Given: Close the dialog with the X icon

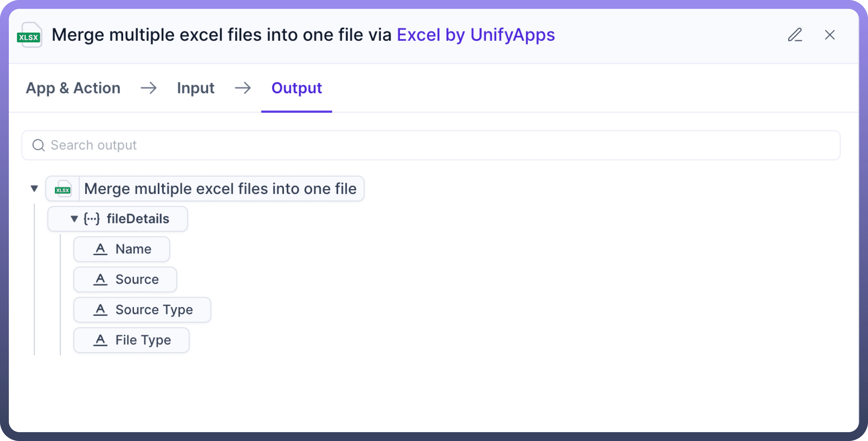Looking at the screenshot, I should [x=830, y=35].
